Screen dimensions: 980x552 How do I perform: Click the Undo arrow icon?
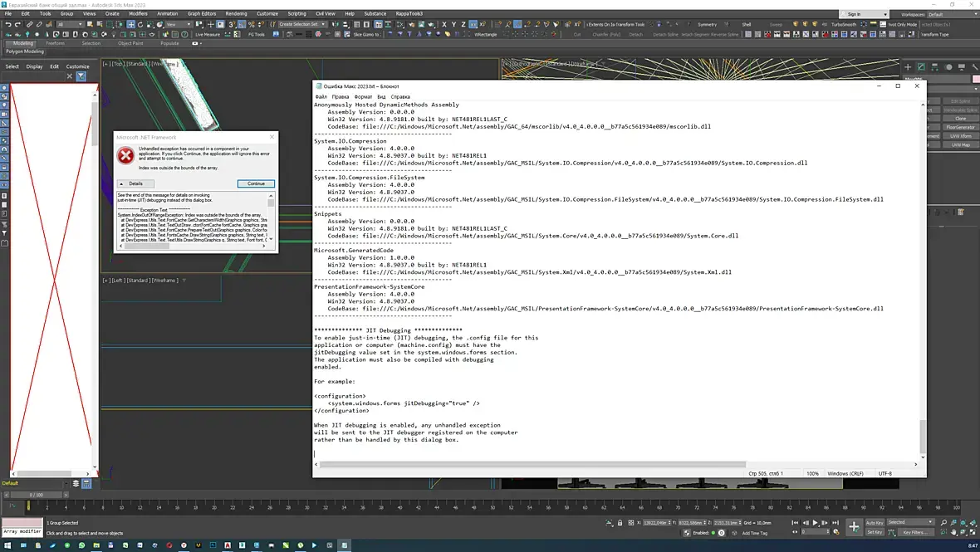tap(7, 24)
